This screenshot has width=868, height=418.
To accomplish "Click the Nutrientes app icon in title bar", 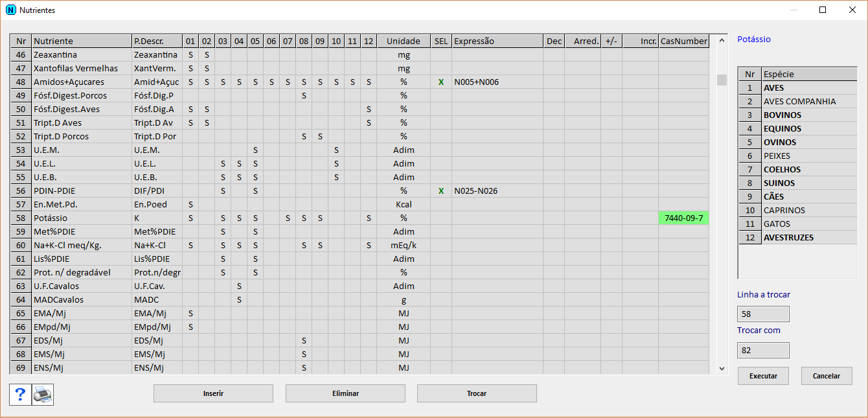I will [10, 10].
